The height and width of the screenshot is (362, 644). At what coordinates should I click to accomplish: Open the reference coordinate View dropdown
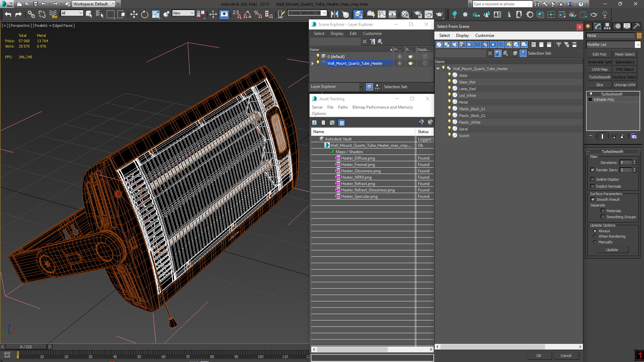click(183, 13)
